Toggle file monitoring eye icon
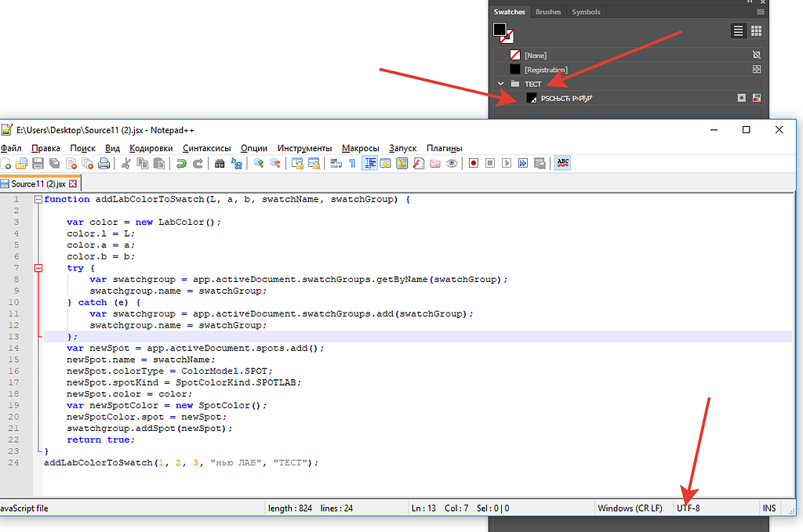Viewport: 803px width, 532px height. tap(452, 163)
